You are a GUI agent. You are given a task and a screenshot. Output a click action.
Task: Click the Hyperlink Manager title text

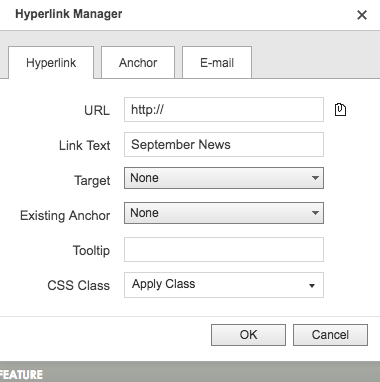pos(69,14)
